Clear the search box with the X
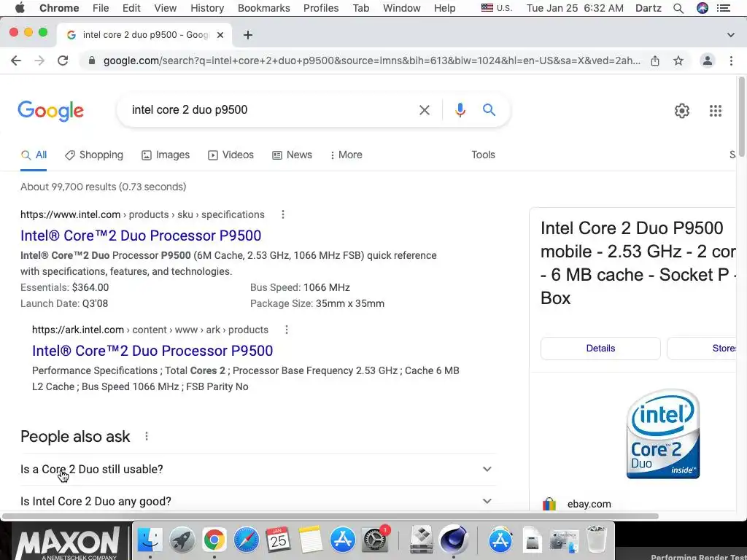This screenshot has height=560, width=747. coord(425,110)
